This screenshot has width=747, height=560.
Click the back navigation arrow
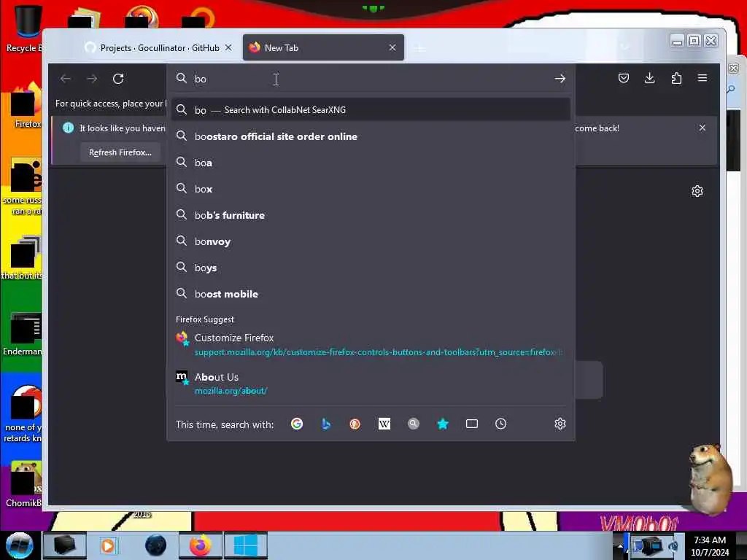click(x=66, y=79)
